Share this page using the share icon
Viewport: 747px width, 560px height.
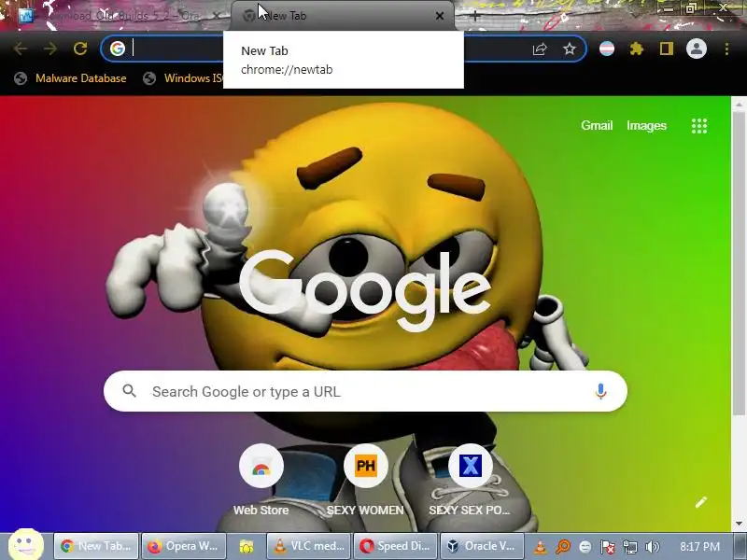click(540, 49)
